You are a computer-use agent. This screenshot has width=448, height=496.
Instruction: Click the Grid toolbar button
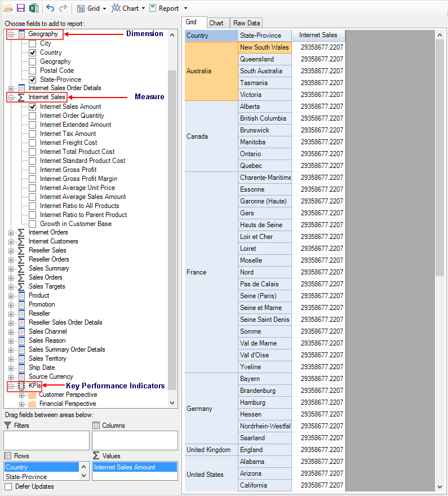click(91, 8)
